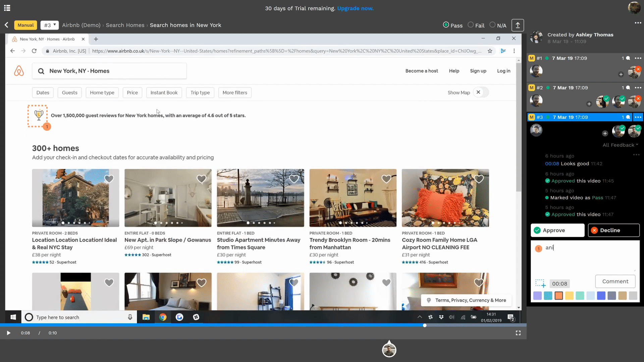Expand the All Feedback filter dropdown
Viewport: 644px width, 362px height.
coord(620,145)
